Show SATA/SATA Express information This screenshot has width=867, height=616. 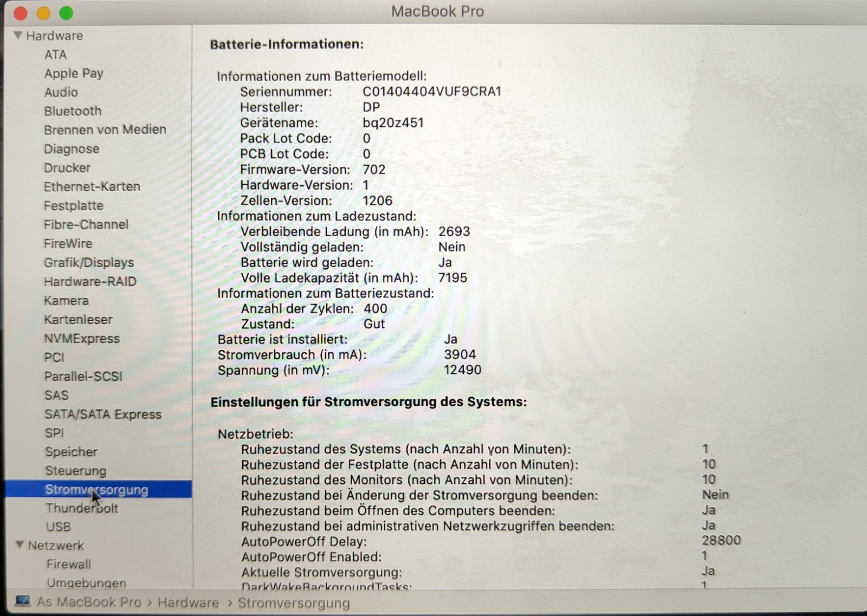(103, 414)
